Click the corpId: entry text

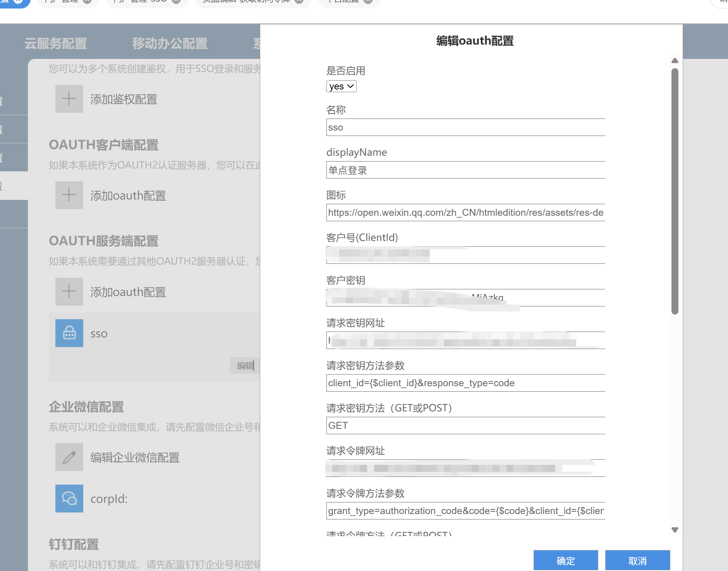click(x=109, y=499)
